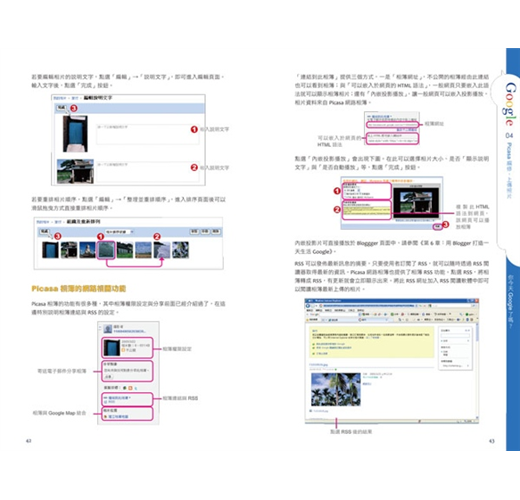Click the album cover thumbnail in sidebar
This screenshot has width=520, height=500.
click(112, 347)
